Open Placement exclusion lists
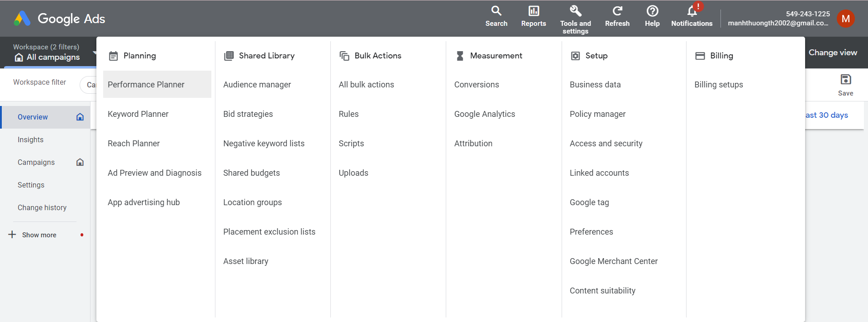 (x=269, y=232)
